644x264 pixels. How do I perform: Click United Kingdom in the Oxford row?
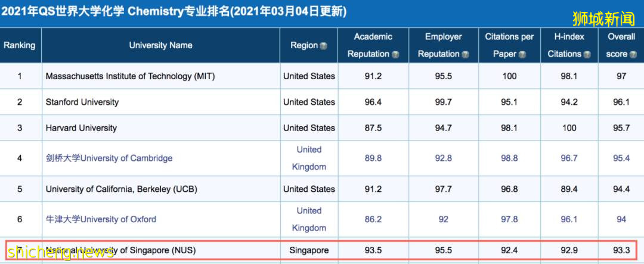tap(309, 219)
